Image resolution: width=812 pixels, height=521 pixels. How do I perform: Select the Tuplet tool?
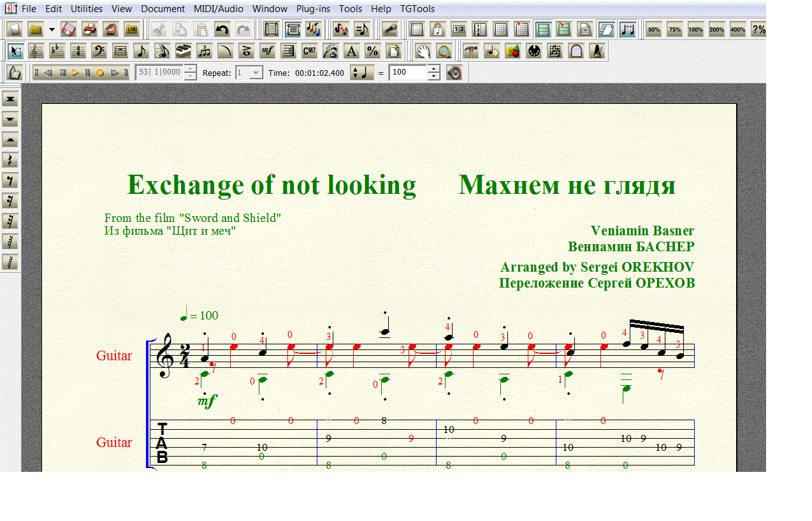point(204,51)
